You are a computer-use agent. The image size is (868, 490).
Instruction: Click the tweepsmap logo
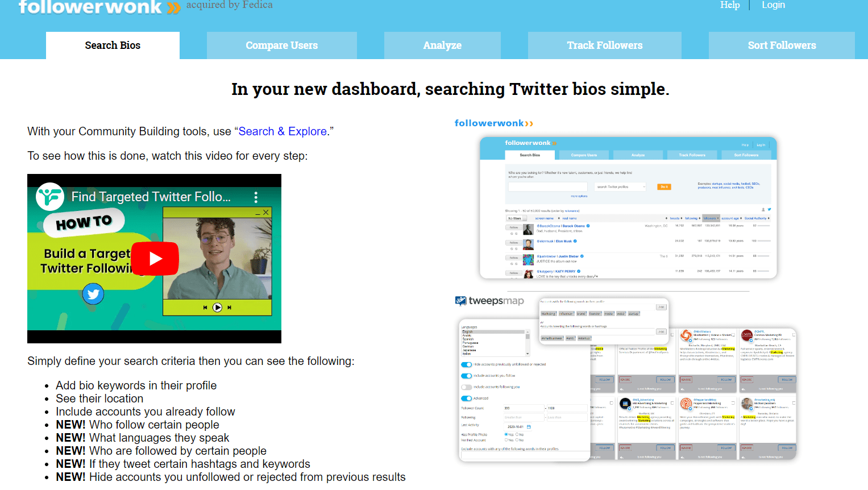coord(489,301)
